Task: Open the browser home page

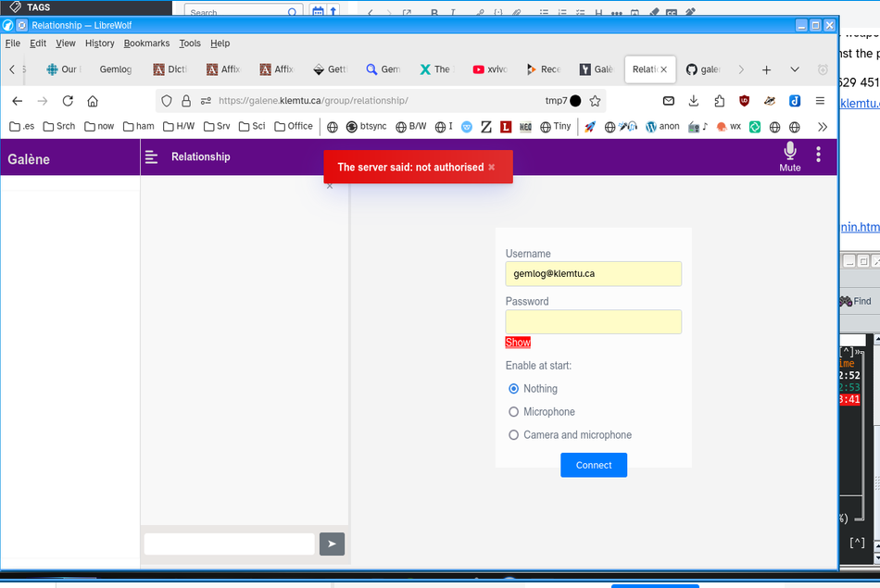Action: [93, 101]
